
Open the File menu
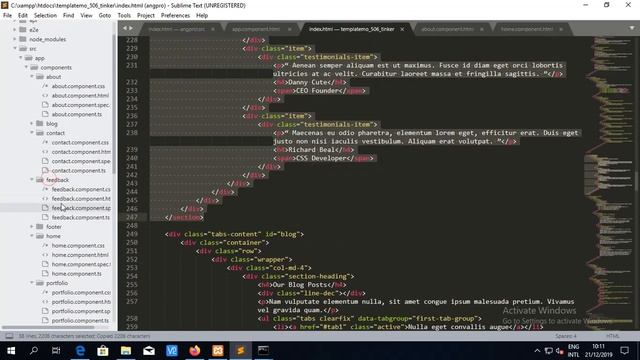7,16
